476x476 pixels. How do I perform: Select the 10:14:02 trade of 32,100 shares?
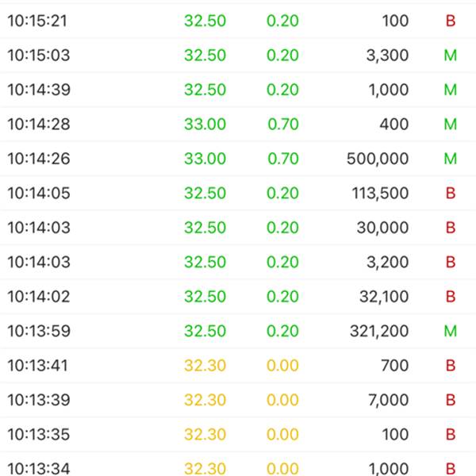pos(238,296)
